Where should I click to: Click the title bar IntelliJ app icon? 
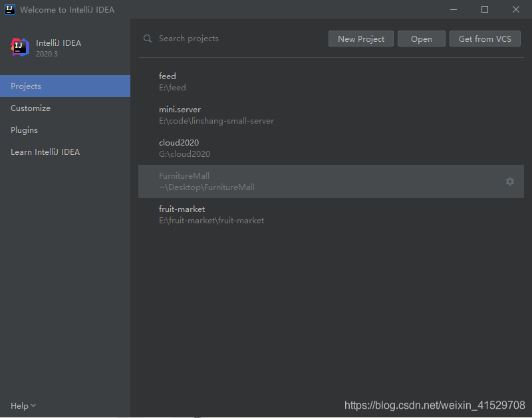tap(10, 9)
